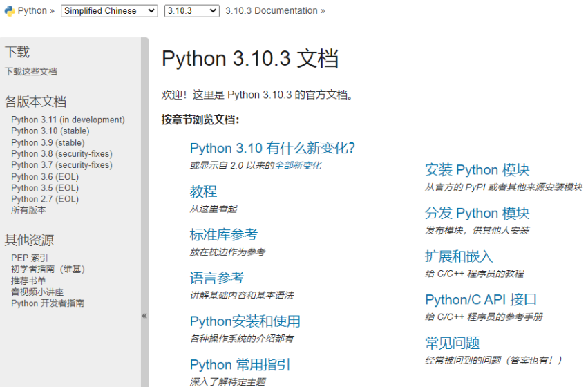Click the 所有版本 all versions link
The image size is (588, 387).
pos(28,210)
